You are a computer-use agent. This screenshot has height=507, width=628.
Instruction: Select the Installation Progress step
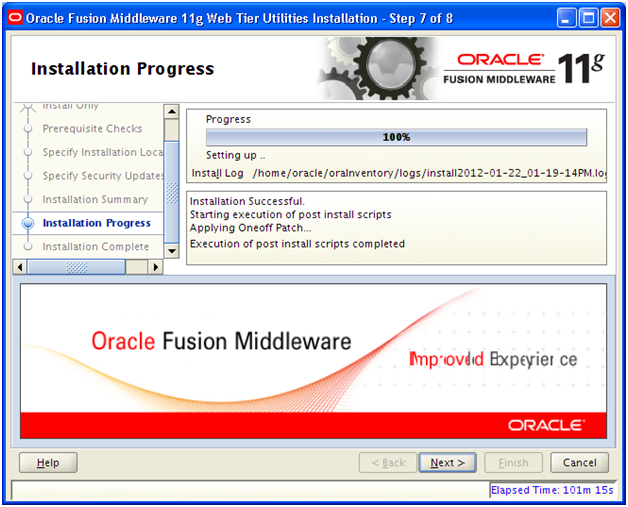point(97,223)
